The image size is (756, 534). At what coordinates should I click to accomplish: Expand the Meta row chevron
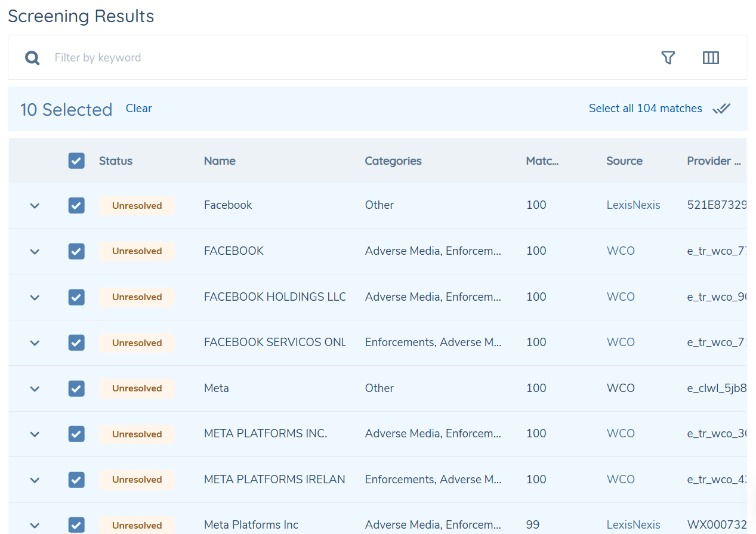(x=35, y=389)
